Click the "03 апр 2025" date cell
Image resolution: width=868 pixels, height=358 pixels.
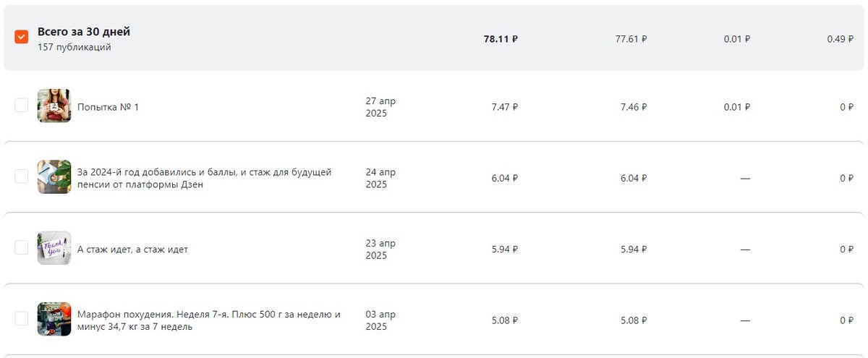pos(380,320)
